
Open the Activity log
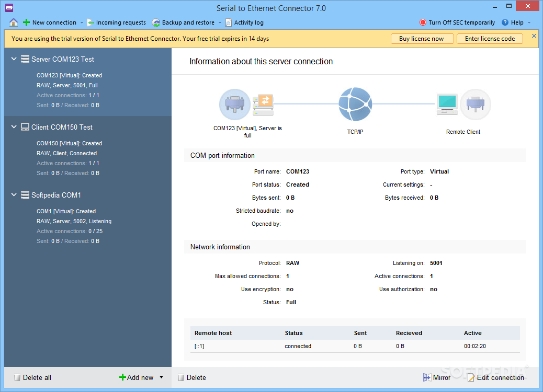[244, 22]
